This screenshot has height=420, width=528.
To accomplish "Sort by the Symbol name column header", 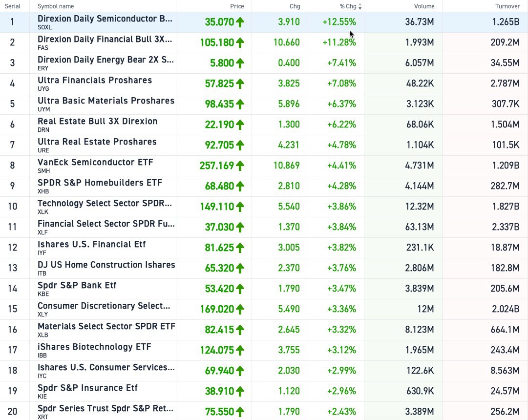I will pyautogui.click(x=56, y=6).
